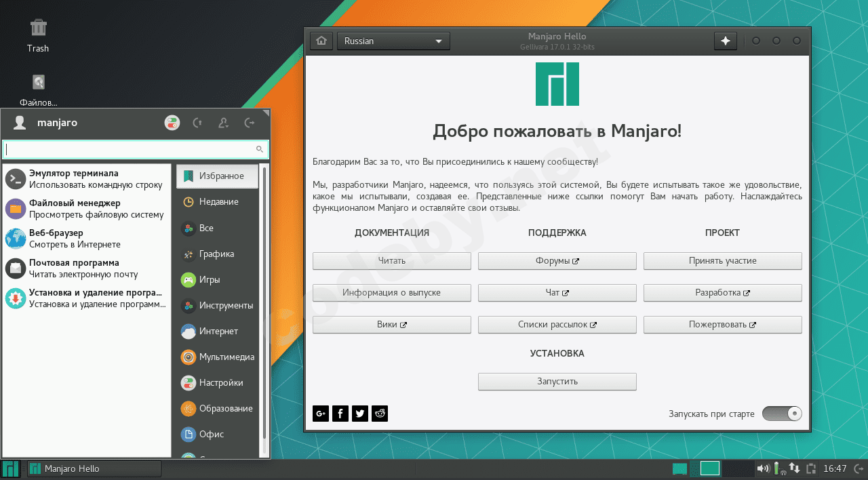Open the settings toggle icon beside manjaro

tap(172, 123)
